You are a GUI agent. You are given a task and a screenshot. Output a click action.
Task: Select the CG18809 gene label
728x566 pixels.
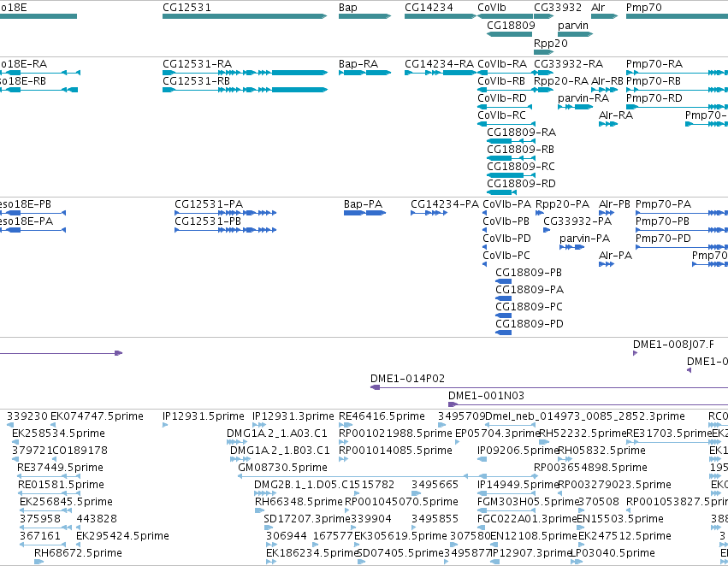[511, 25]
